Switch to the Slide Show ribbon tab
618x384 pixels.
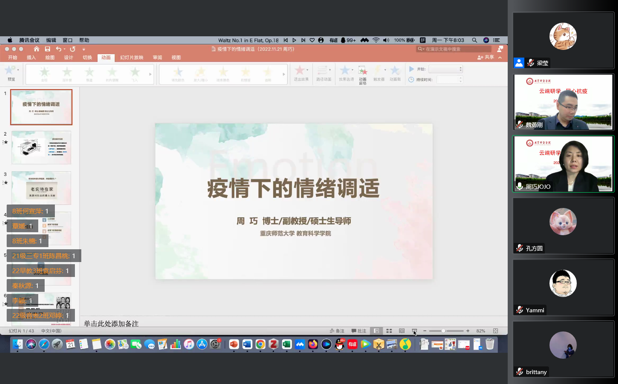[x=132, y=58]
